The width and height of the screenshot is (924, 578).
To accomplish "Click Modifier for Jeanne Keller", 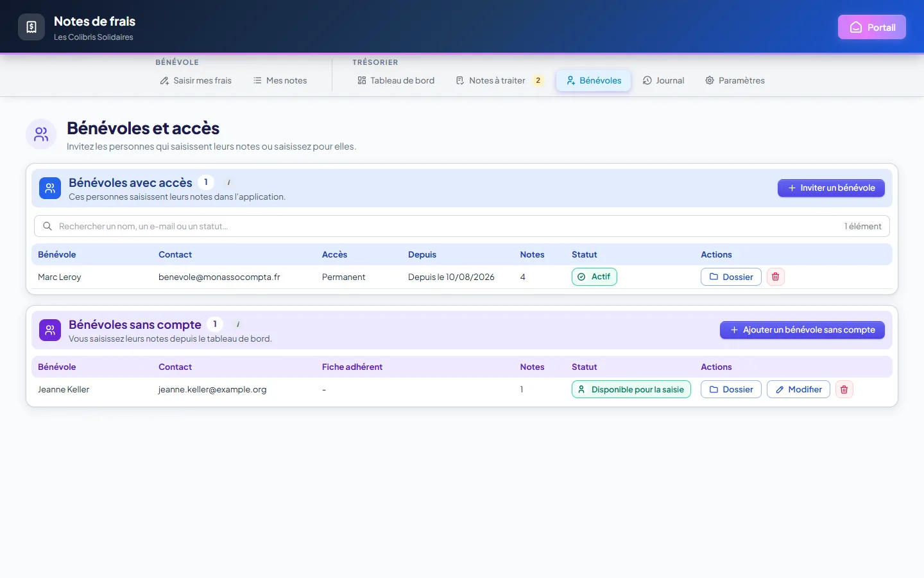I will [798, 389].
